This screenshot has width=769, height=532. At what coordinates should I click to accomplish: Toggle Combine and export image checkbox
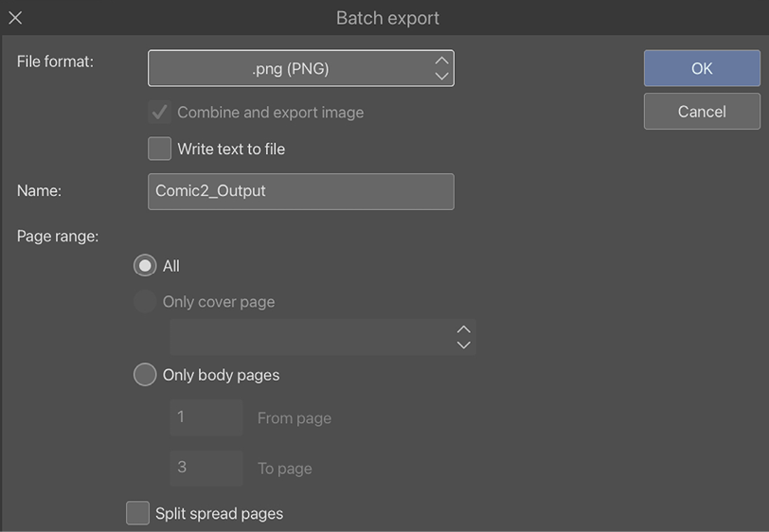(159, 113)
